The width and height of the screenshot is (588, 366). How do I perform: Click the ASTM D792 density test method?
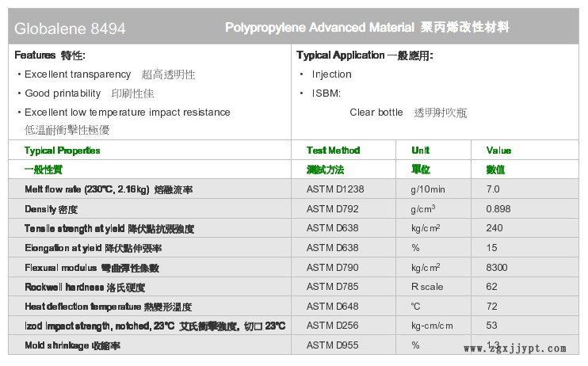point(333,209)
